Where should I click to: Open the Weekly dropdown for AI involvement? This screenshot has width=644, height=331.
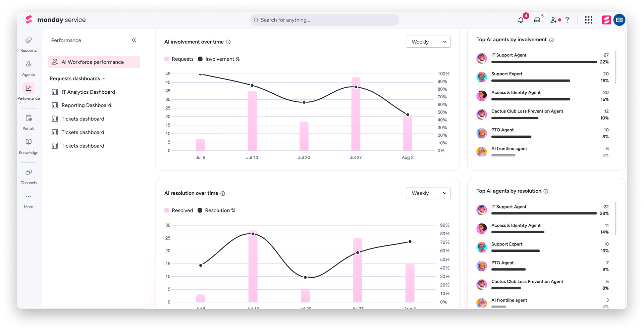428,42
